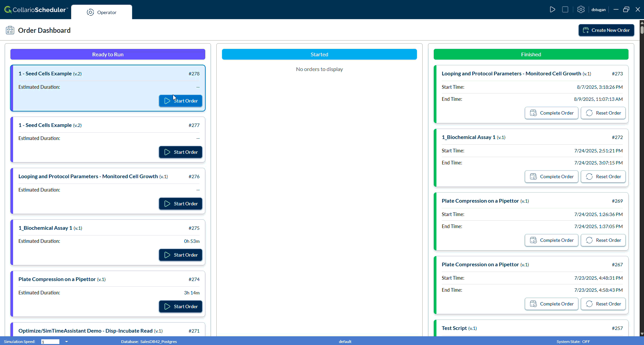Switch to the Operator tab

click(102, 12)
